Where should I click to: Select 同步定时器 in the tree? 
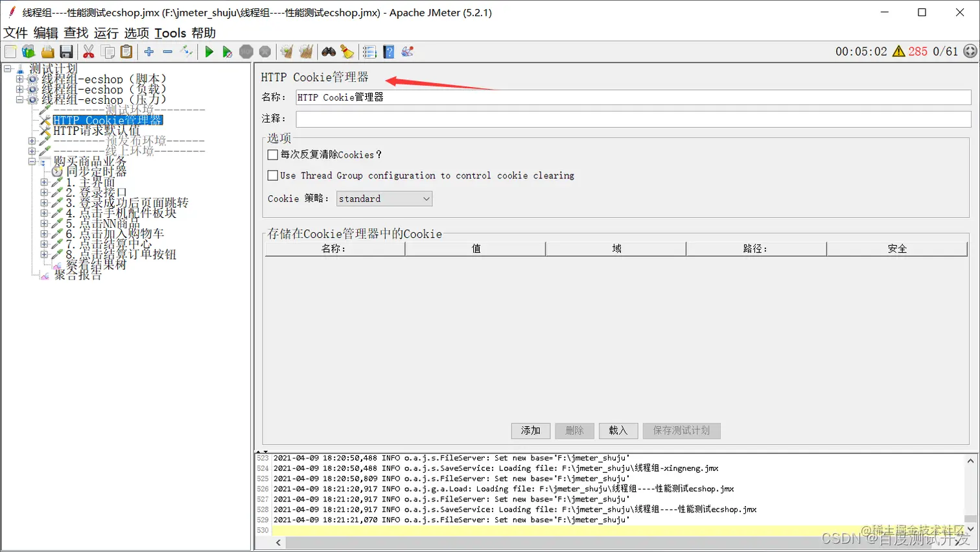click(x=97, y=172)
